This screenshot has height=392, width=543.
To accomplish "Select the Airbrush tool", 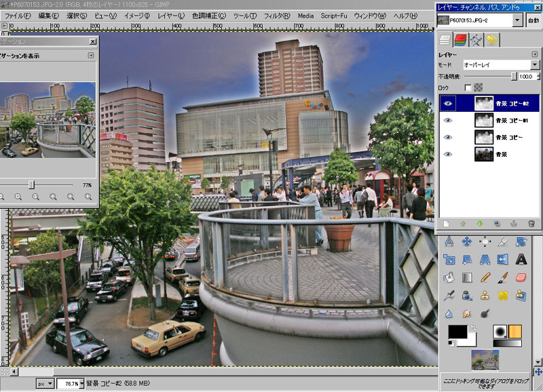I will [x=449, y=296].
